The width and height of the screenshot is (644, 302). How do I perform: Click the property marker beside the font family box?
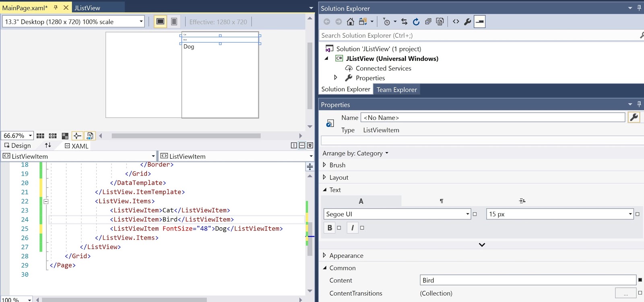[475, 214]
